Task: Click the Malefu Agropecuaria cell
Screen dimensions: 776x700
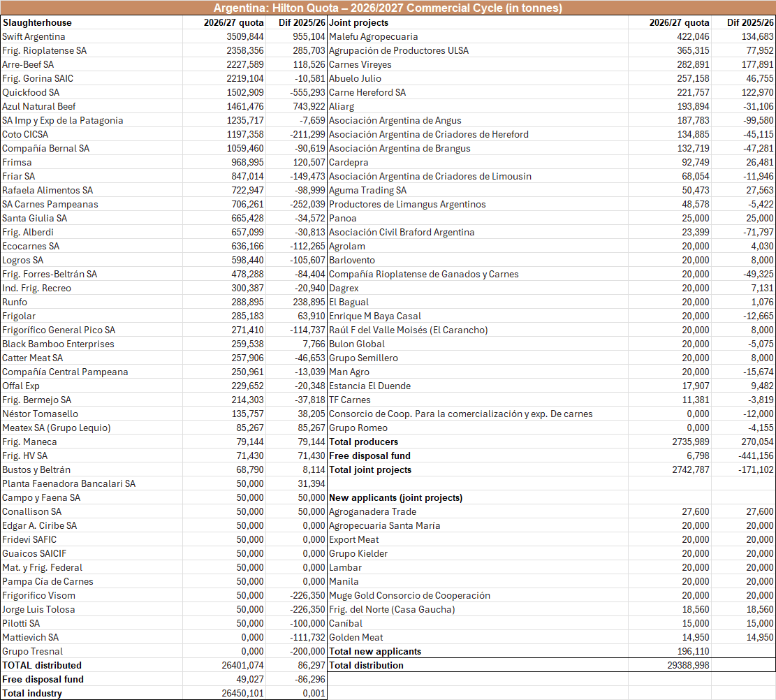Action: [478, 36]
